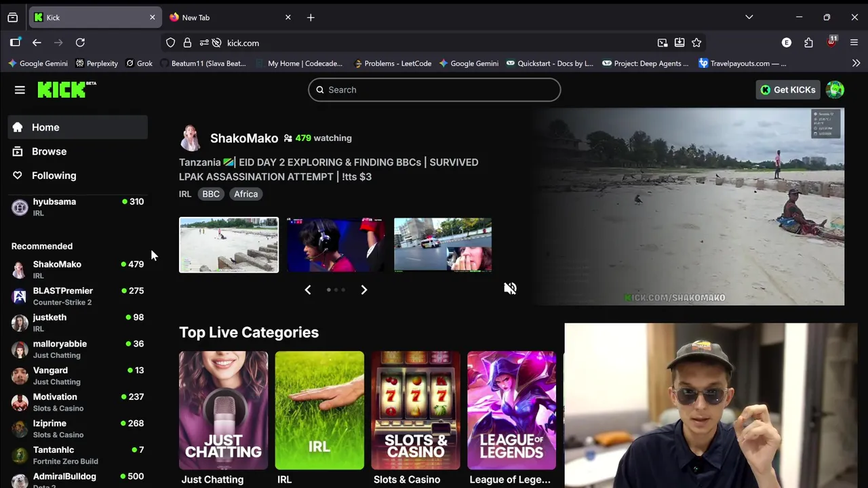The image size is (868, 488).
Task: Toggle the browser sidebar icon
Action: point(15,43)
